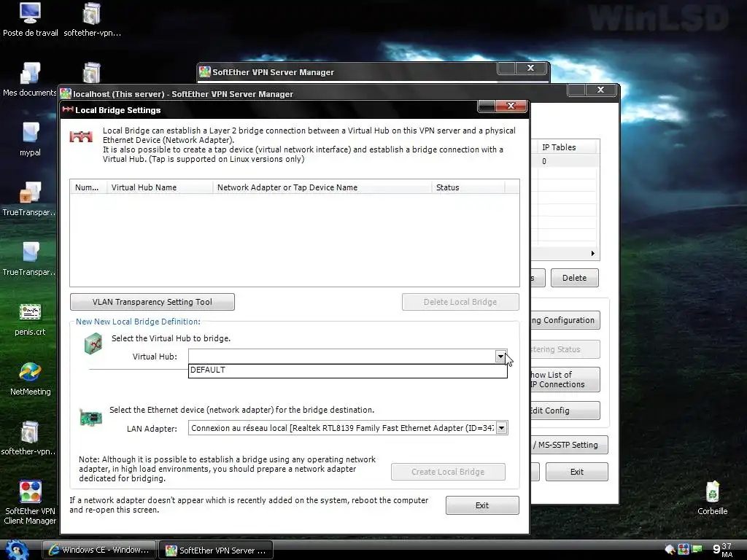Click the LAN Adapter combo box text
The height and width of the screenshot is (560, 747).
click(x=342, y=428)
